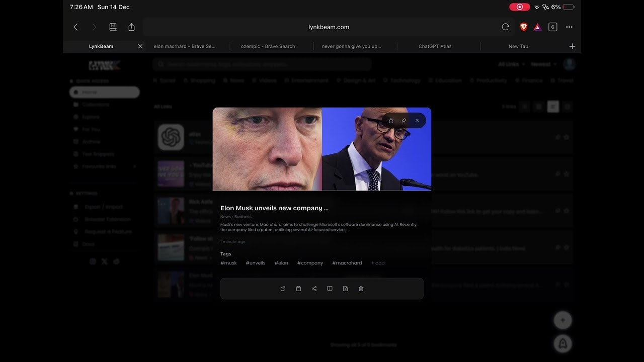Open reader view book icon
This screenshot has width=644, height=362.
click(330, 289)
